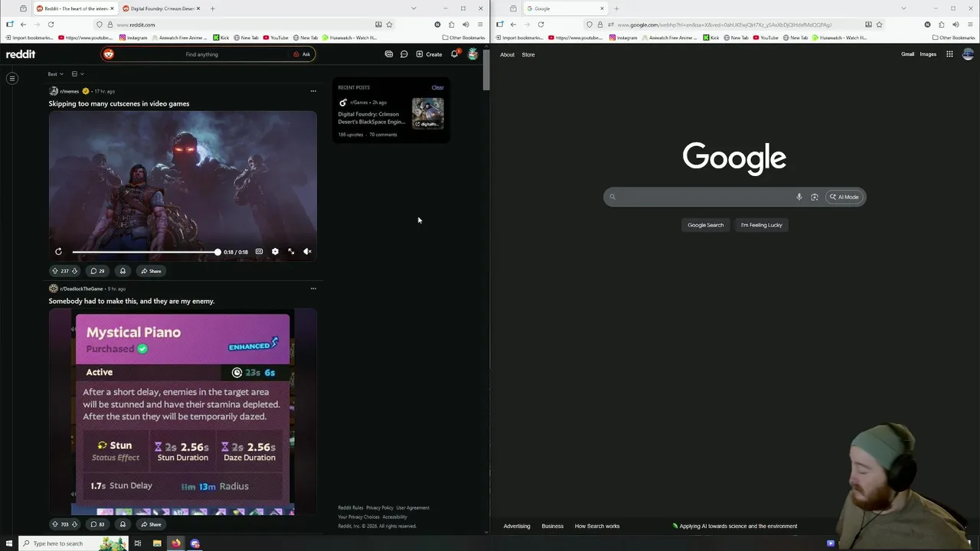
Task: Open How Search works link
Action: point(597,526)
